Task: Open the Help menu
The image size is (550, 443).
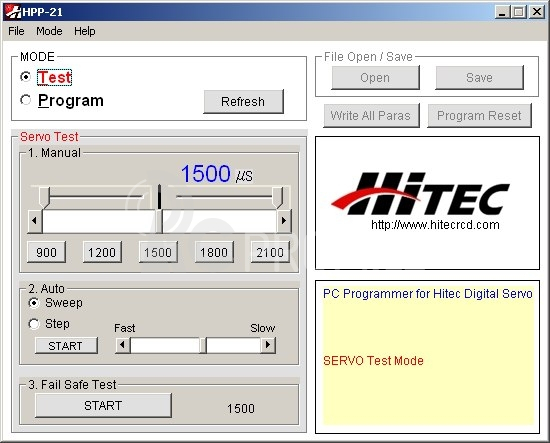Action: 85,31
